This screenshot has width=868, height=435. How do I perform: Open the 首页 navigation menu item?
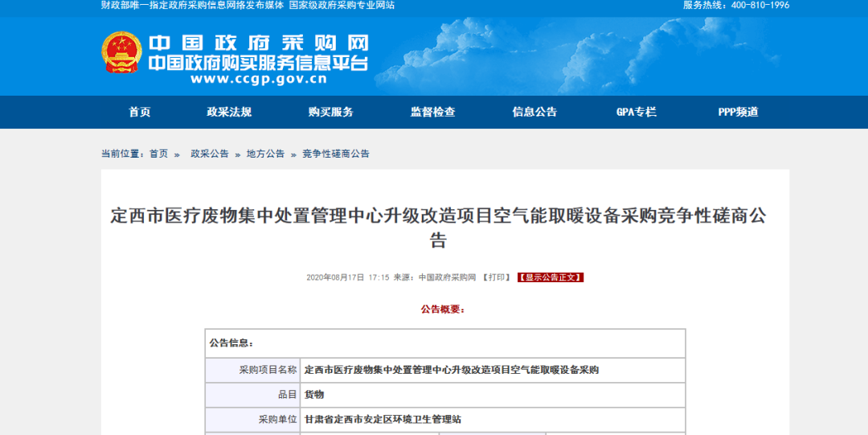click(140, 112)
